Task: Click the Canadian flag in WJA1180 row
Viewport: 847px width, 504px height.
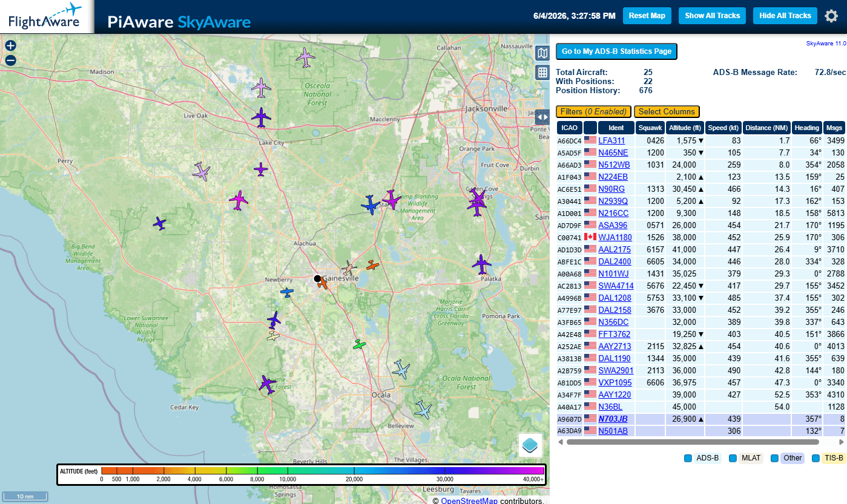Action: click(x=590, y=237)
